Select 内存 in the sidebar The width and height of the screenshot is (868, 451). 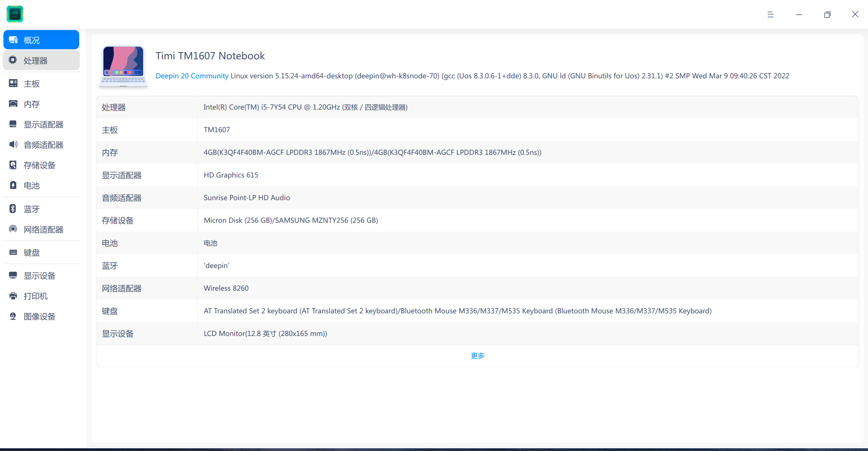41,104
